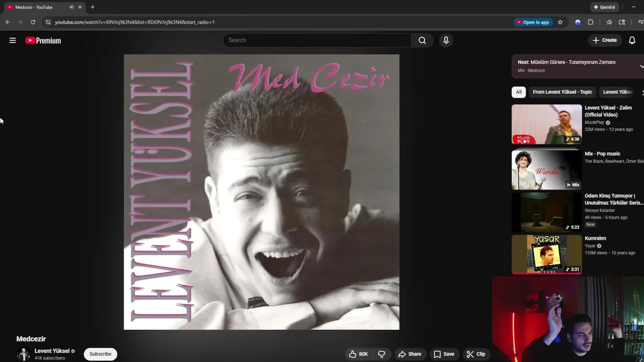This screenshot has height=362, width=644.
Task: Click the 41K subscribers text
Action: (49, 358)
